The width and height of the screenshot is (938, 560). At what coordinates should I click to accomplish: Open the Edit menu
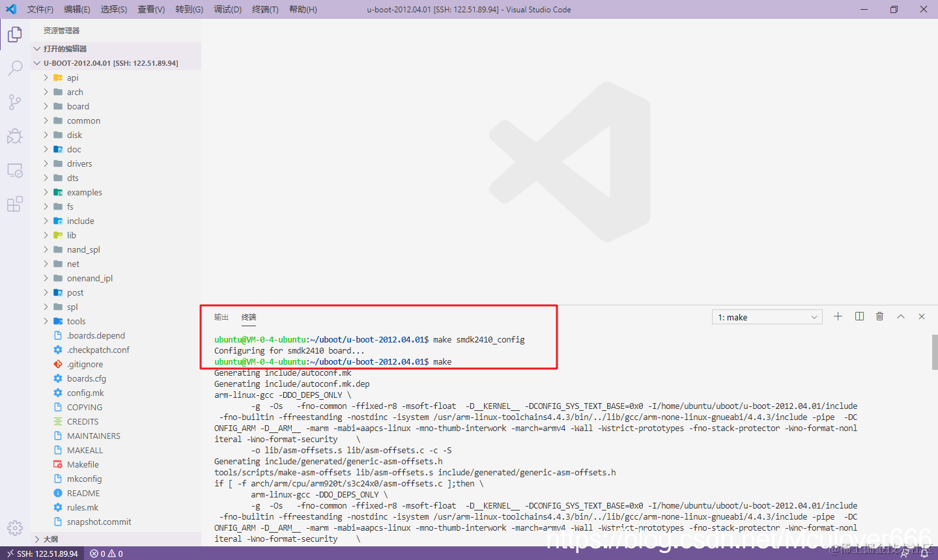pos(77,9)
